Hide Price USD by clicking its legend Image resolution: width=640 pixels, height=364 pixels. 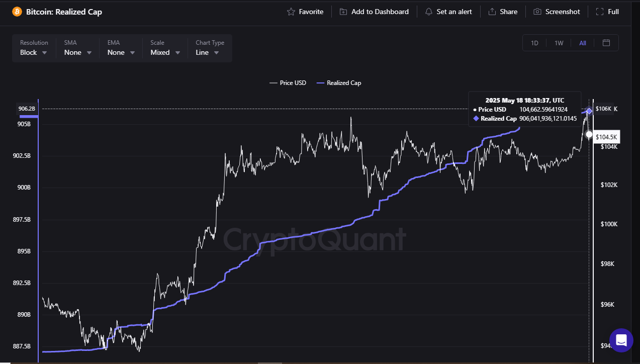click(x=288, y=82)
